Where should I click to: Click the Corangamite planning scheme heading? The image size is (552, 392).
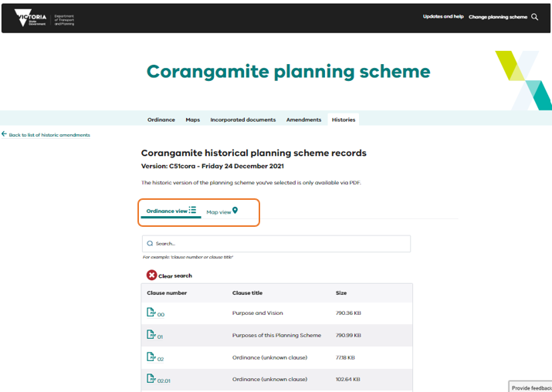[288, 72]
